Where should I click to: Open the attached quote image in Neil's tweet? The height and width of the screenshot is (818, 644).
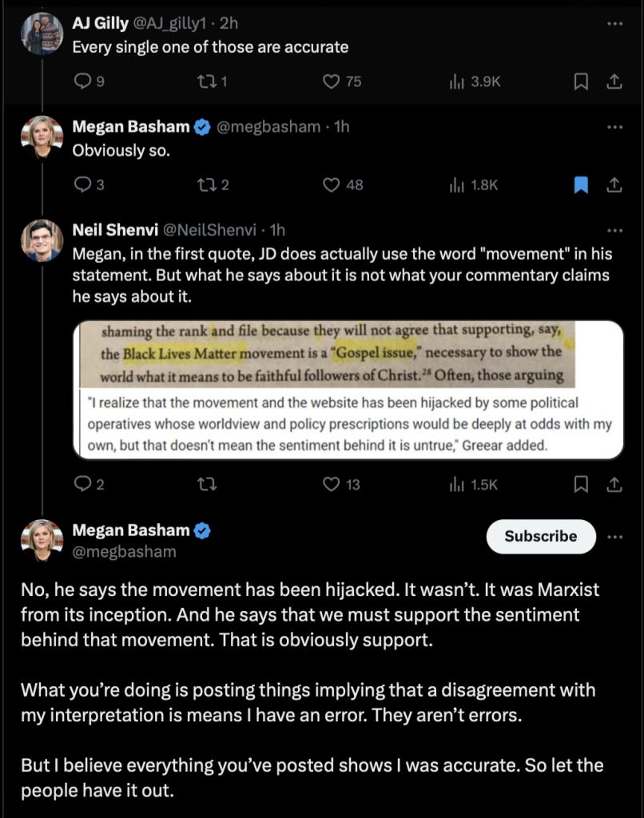(348, 390)
